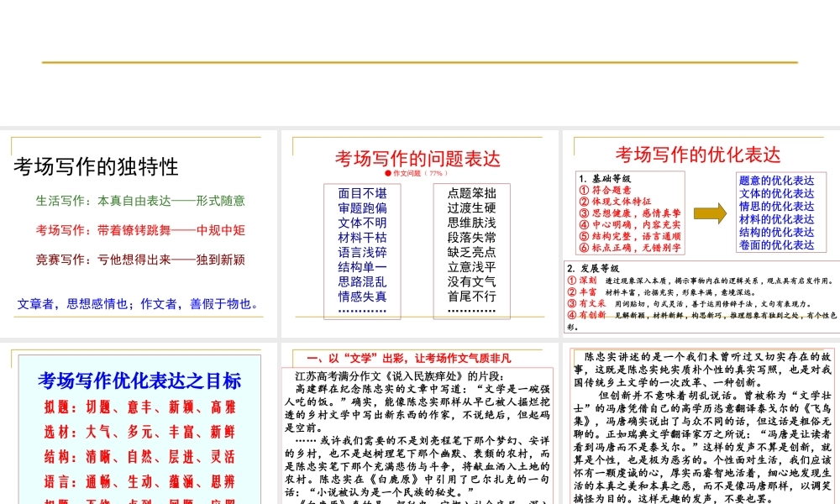Click the blue quote 文章者，思想感情也
This screenshot has height=504, width=840.
point(139,304)
